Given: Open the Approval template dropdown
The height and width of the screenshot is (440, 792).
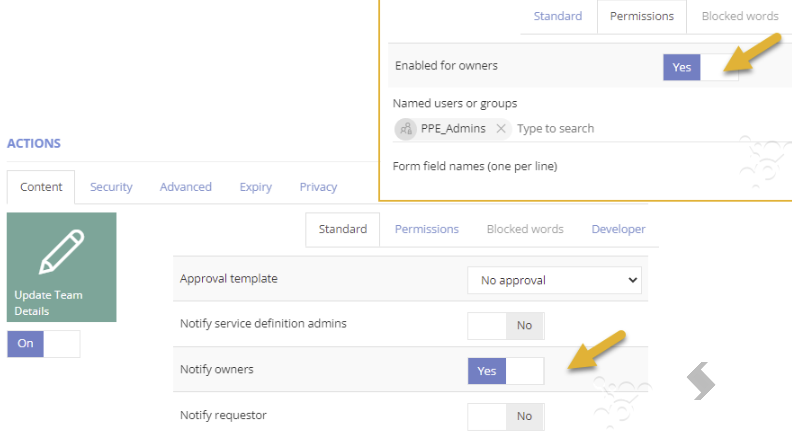Looking at the screenshot, I should [554, 280].
